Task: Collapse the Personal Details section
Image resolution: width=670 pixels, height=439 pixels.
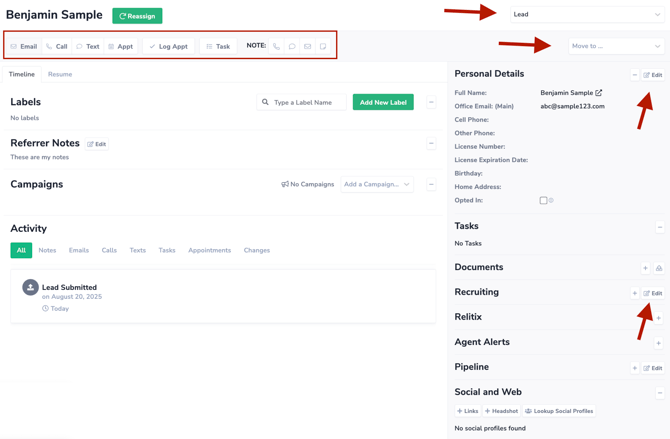Action: [x=634, y=75]
